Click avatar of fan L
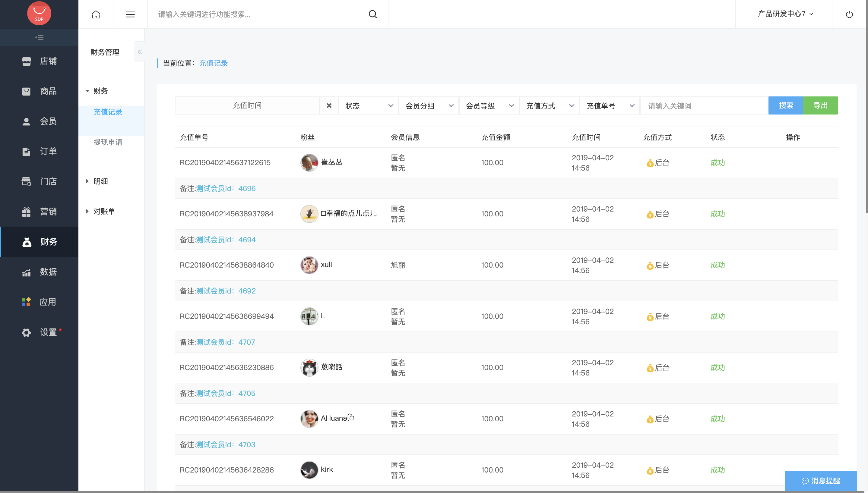This screenshot has width=868, height=493. (309, 316)
